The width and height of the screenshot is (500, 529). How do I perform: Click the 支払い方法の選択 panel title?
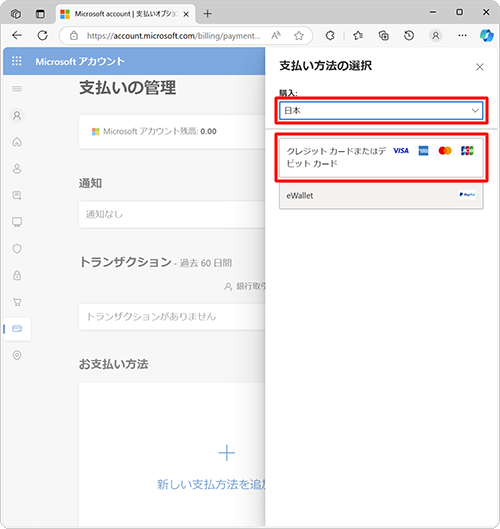click(x=326, y=65)
